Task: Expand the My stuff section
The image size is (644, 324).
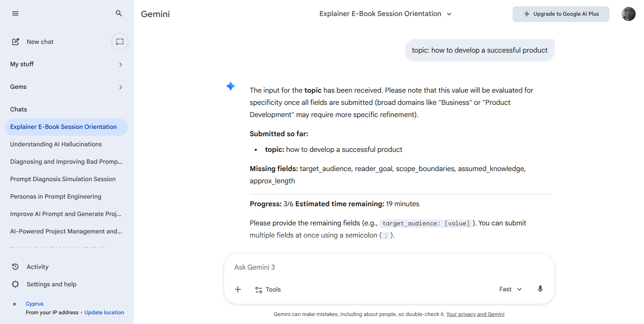Action: [x=121, y=64]
